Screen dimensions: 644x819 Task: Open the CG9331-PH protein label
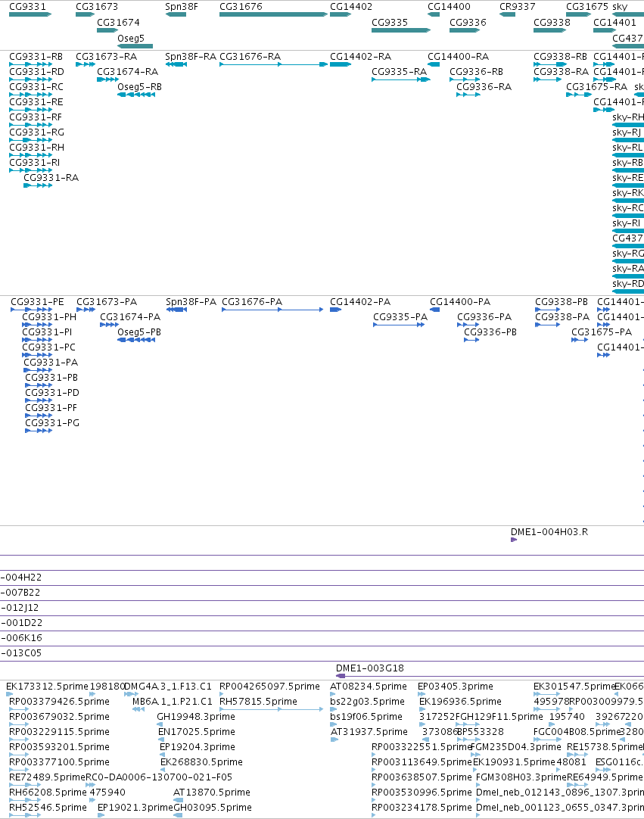[x=49, y=317]
